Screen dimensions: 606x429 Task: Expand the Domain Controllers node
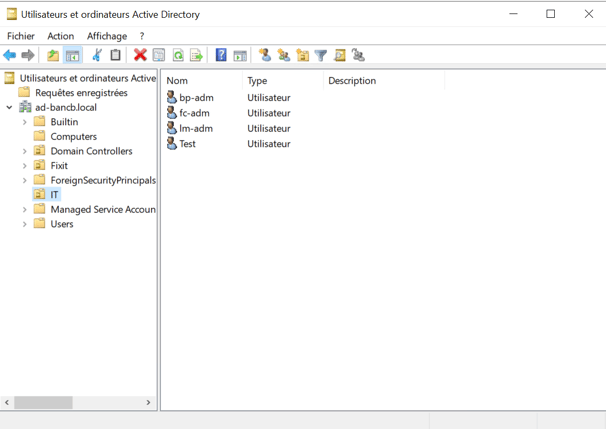pyautogui.click(x=24, y=151)
